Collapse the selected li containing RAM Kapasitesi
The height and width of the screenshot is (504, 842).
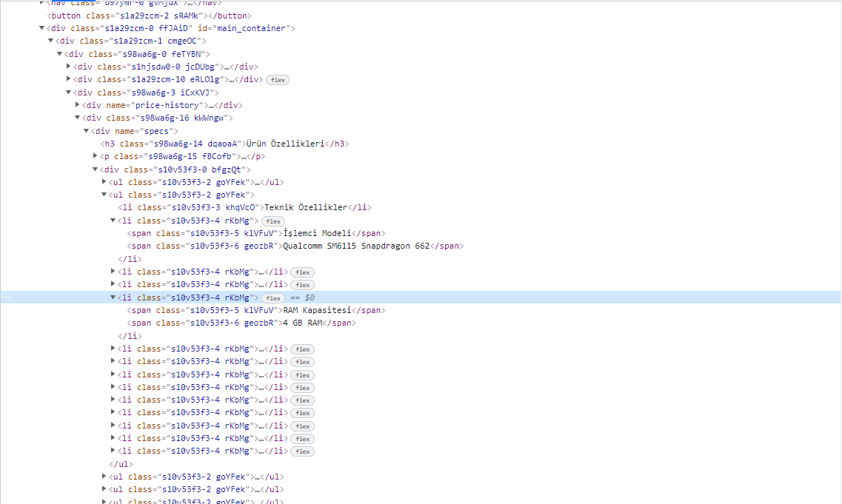(113, 298)
